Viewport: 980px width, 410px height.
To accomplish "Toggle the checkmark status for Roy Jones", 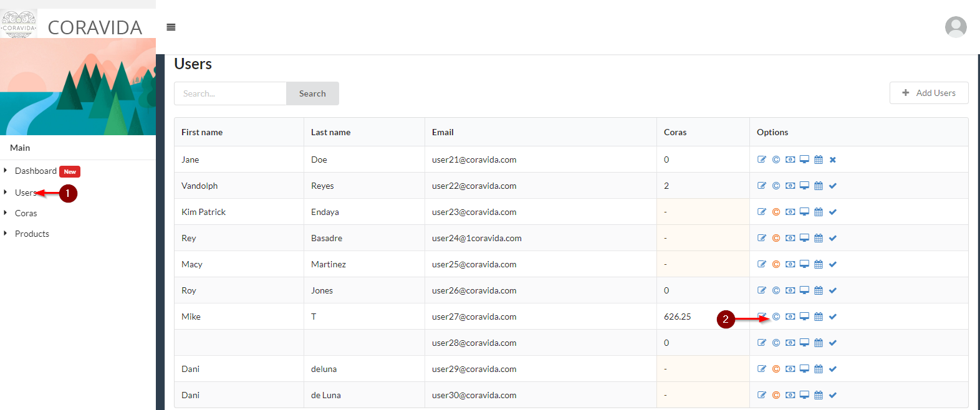I will (833, 290).
